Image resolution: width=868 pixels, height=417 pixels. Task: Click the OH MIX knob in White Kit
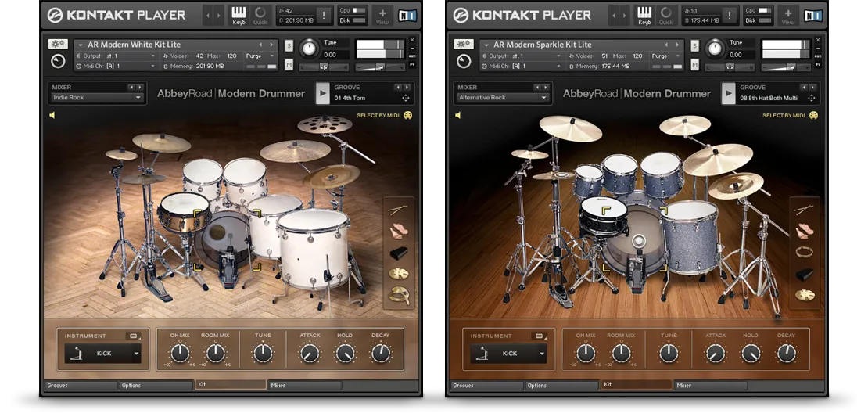180,353
